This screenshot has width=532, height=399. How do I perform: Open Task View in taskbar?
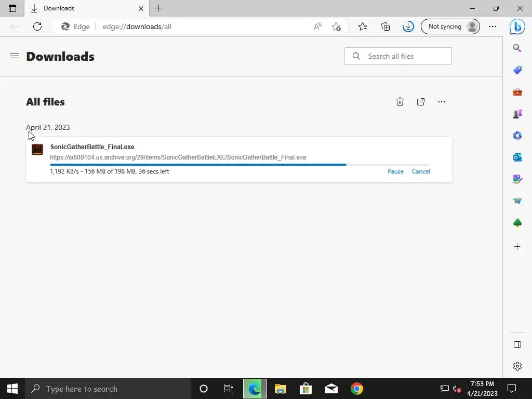pyautogui.click(x=229, y=389)
